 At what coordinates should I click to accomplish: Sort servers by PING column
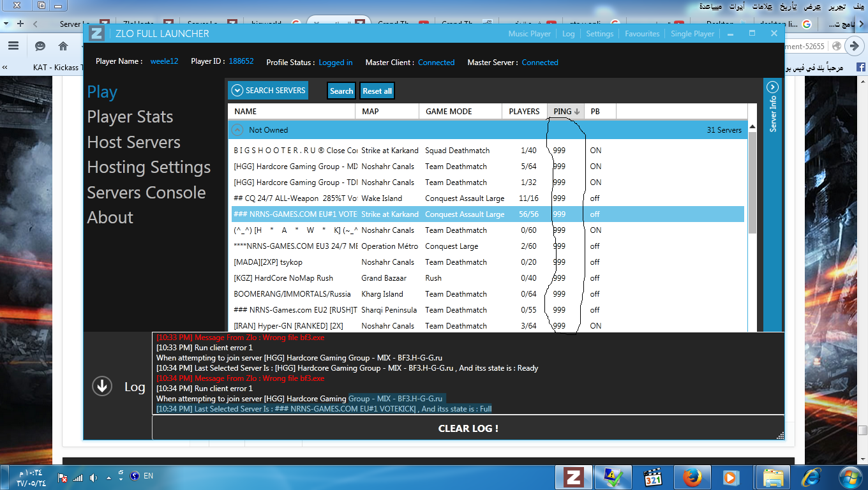[565, 111]
